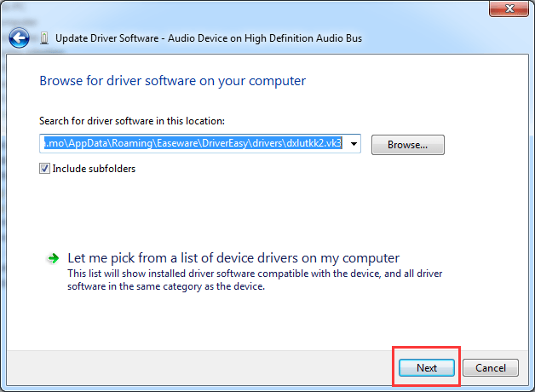This screenshot has width=535, height=392.
Task: Open the Browse... folder picker
Action: [x=407, y=145]
